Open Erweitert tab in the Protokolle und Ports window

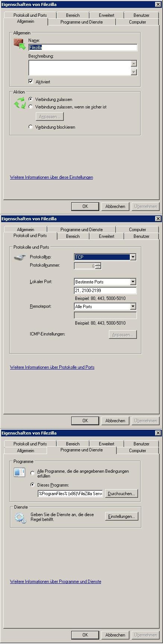[x=107, y=236]
